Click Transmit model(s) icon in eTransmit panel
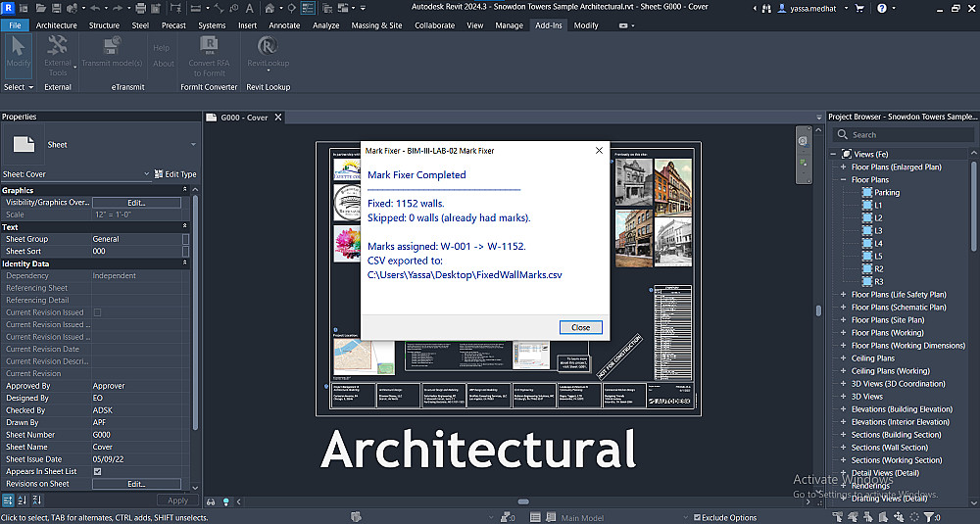 pos(112,51)
